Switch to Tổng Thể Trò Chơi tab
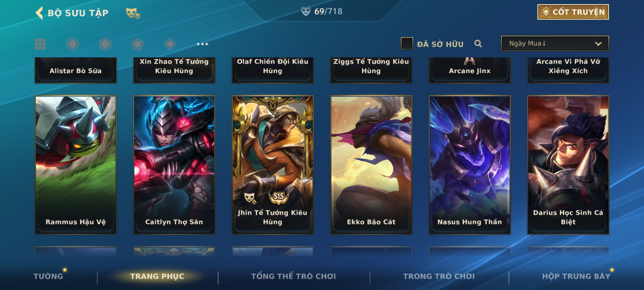 pyautogui.click(x=294, y=276)
